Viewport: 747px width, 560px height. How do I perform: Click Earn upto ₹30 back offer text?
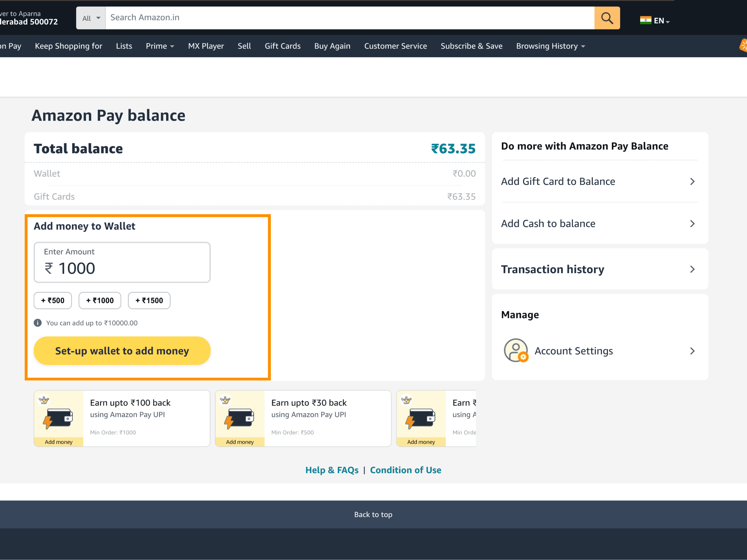pos(309,403)
